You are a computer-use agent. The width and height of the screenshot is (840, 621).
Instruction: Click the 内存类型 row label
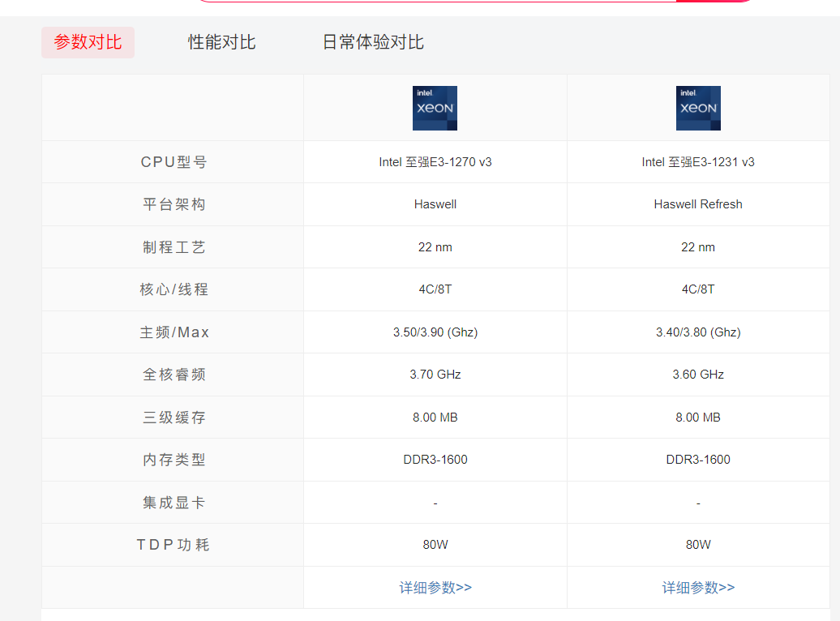174,460
